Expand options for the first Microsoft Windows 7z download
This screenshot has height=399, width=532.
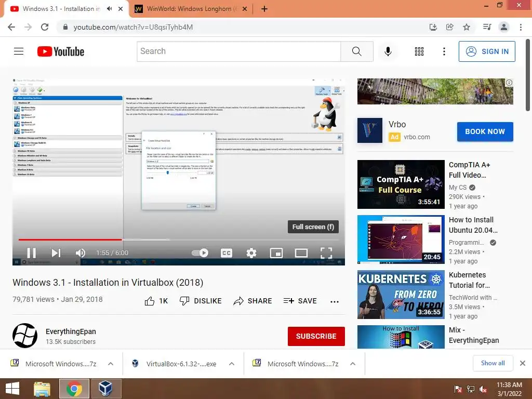(111, 364)
